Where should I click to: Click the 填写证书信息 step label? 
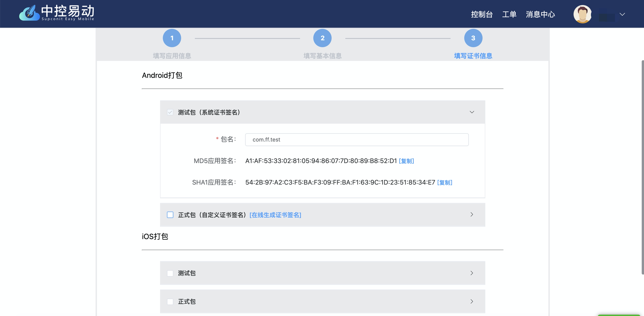473,56
